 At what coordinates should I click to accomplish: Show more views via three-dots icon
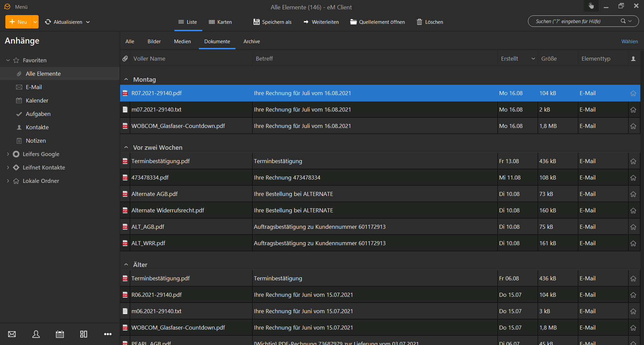[108, 334]
